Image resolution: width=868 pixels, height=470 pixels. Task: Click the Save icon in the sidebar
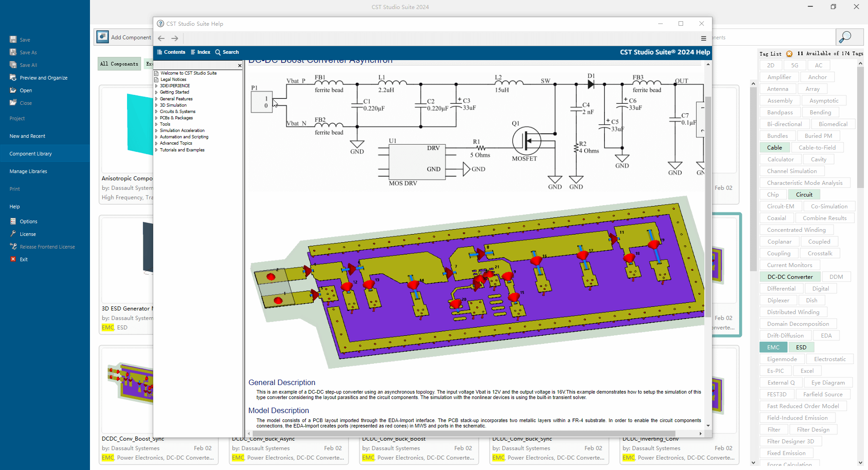13,40
